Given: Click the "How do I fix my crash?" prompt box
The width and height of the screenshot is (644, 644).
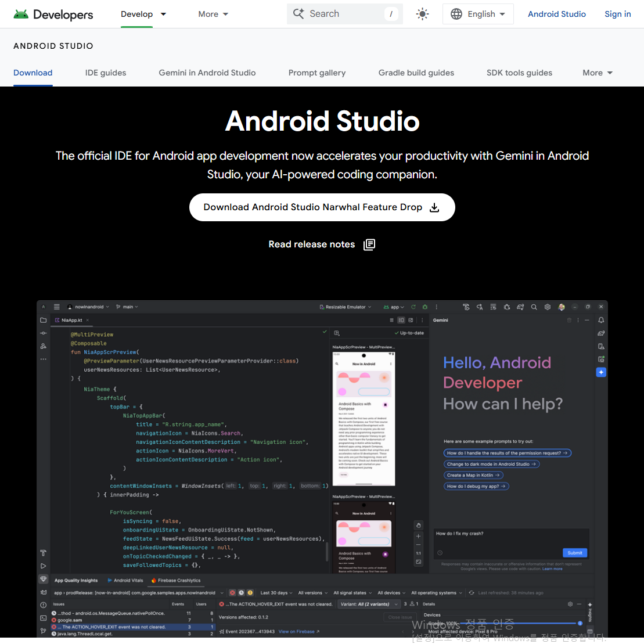Looking at the screenshot, I should (x=511, y=544).
